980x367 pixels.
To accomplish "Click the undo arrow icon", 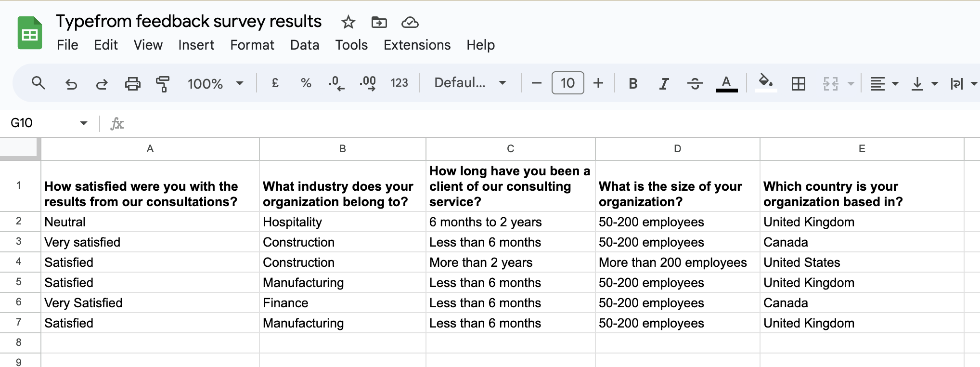I will tap(71, 84).
